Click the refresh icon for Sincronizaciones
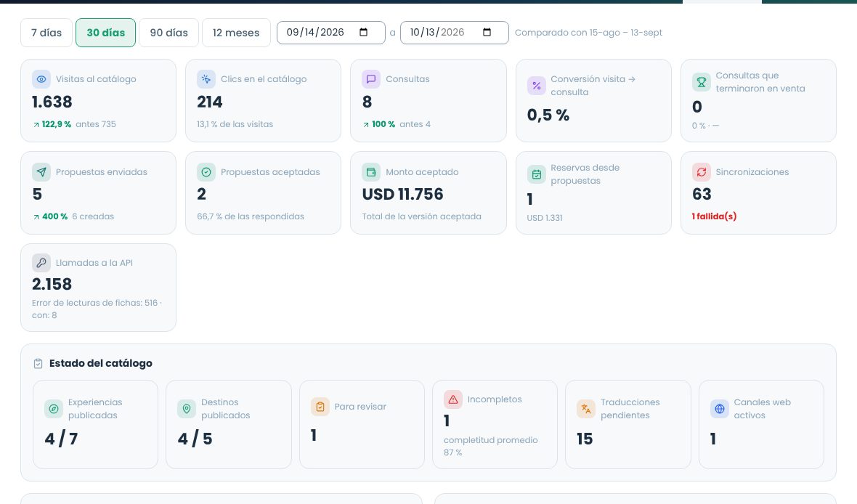Image resolution: width=857 pixels, height=504 pixels. click(x=702, y=172)
